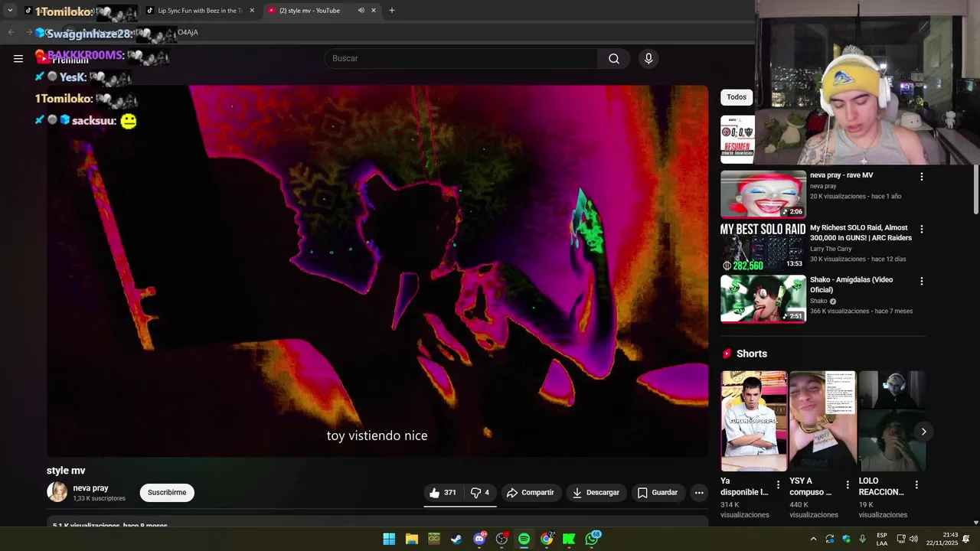Click the Descargar download button
The height and width of the screenshot is (551, 980).
(x=596, y=493)
